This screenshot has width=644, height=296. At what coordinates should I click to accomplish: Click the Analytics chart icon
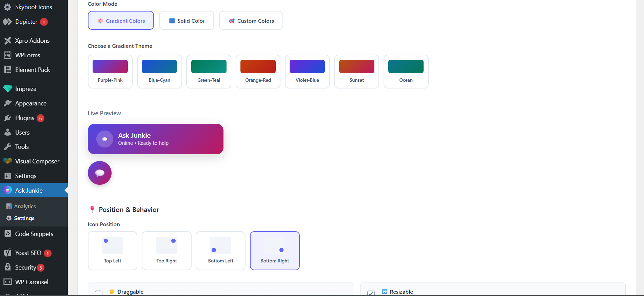[x=9, y=206]
